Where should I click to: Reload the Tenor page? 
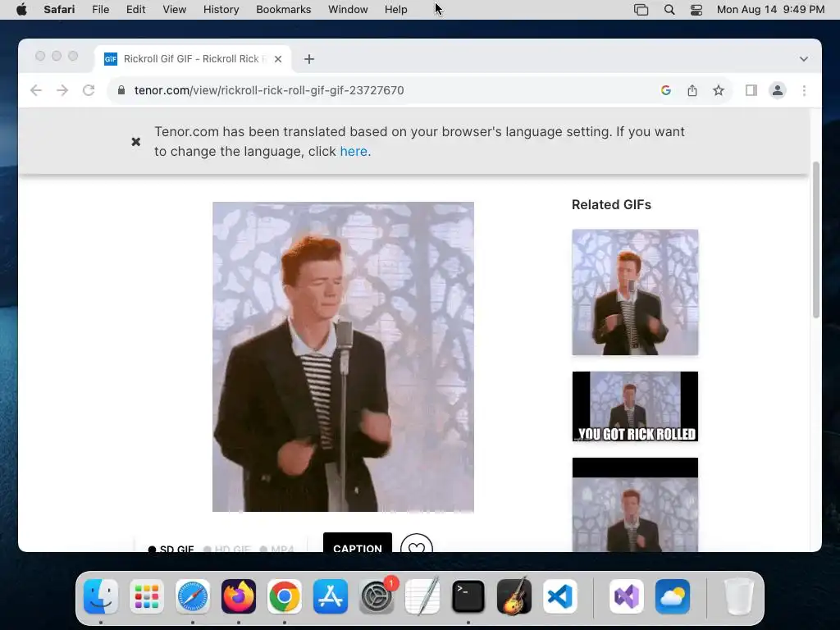tap(89, 90)
